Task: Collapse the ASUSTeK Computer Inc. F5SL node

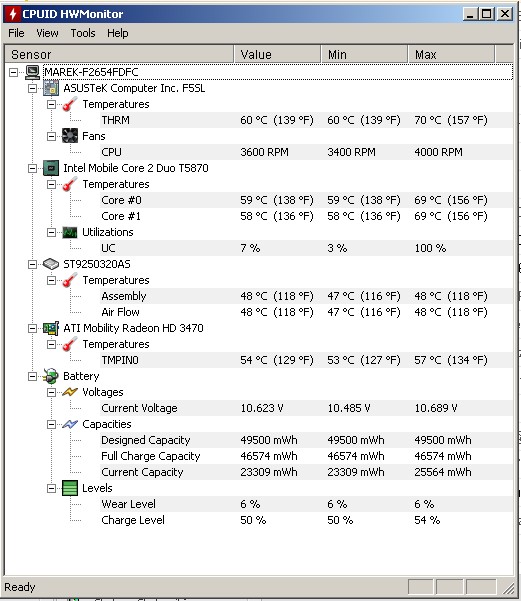Action: pyautogui.click(x=33, y=88)
